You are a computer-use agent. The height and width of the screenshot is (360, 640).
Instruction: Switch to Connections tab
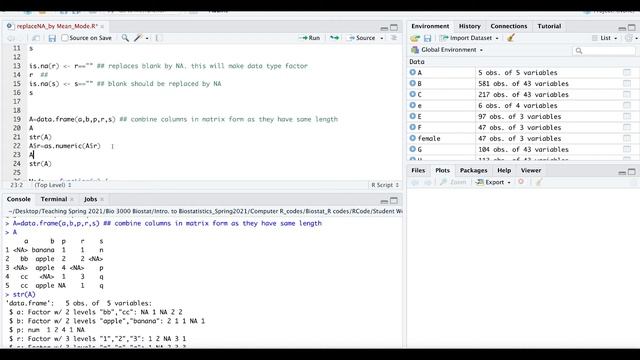click(509, 26)
